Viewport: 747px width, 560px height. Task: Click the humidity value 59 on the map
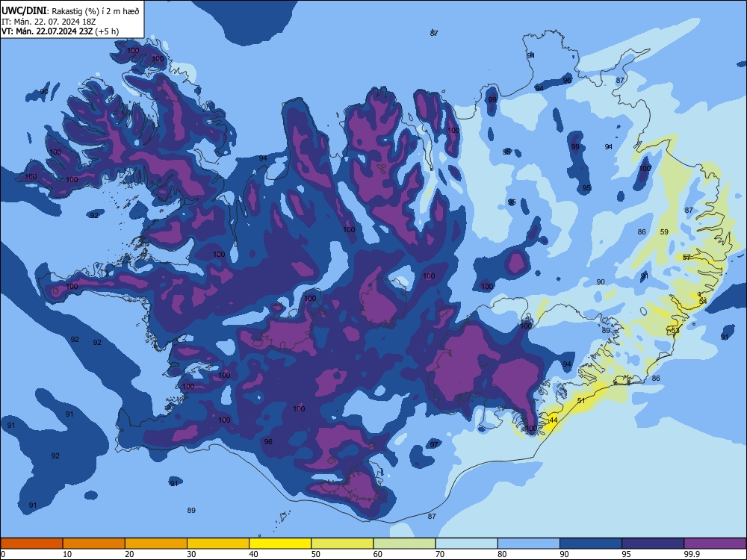[x=664, y=232]
